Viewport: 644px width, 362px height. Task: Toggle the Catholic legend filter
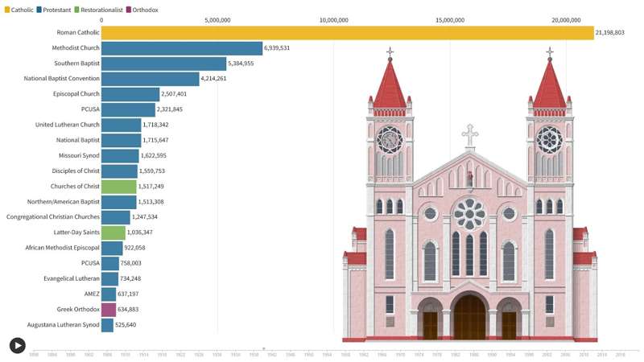(18, 10)
